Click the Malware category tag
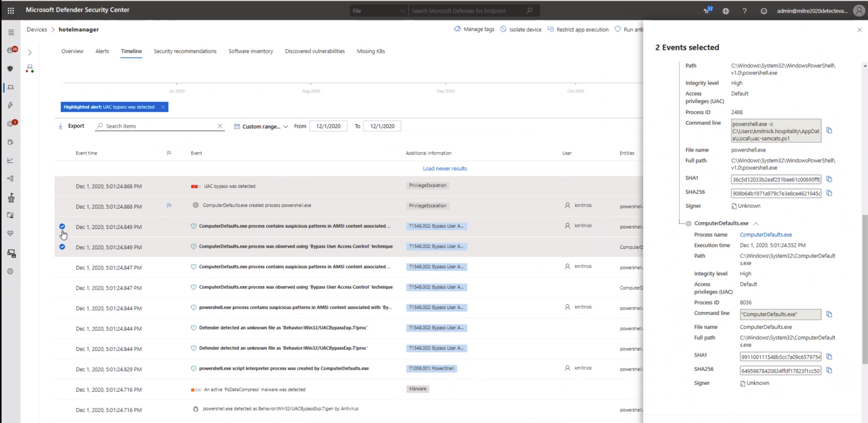Image resolution: width=868 pixels, height=423 pixels. click(x=417, y=389)
